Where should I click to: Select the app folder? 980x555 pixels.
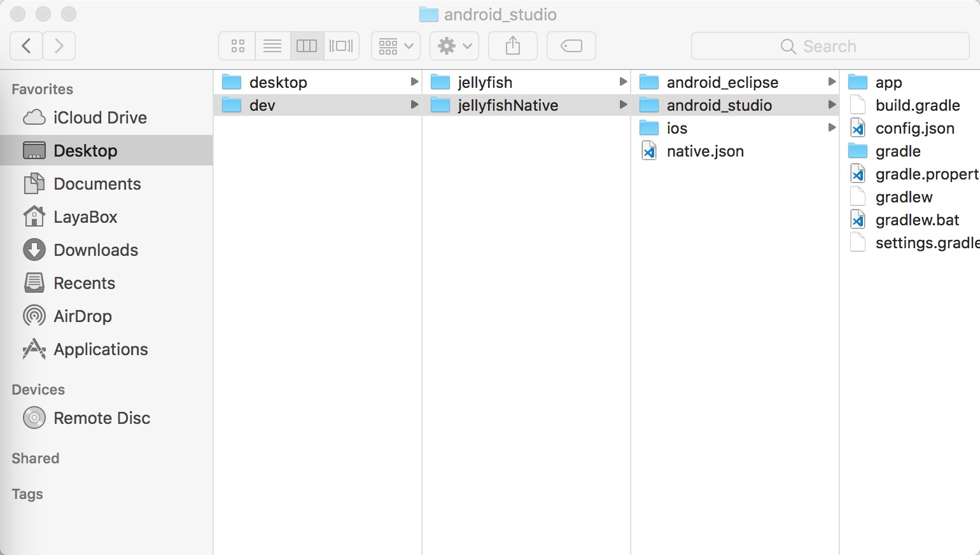911,82
